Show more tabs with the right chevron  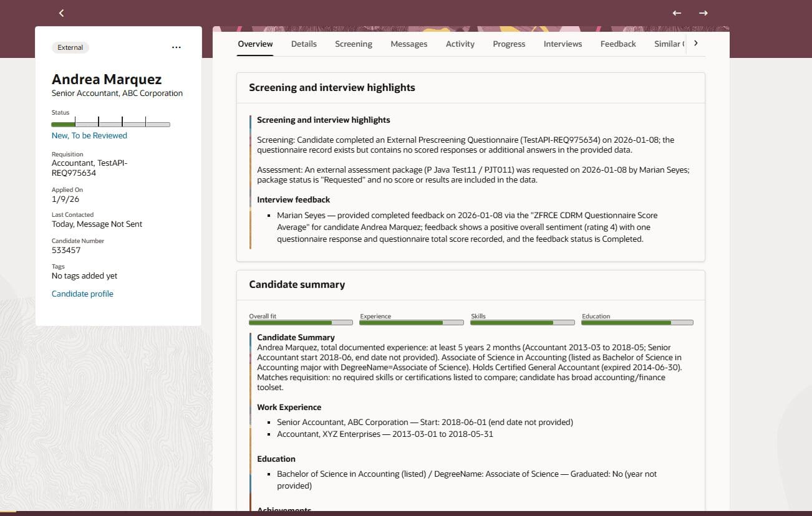pyautogui.click(x=696, y=44)
